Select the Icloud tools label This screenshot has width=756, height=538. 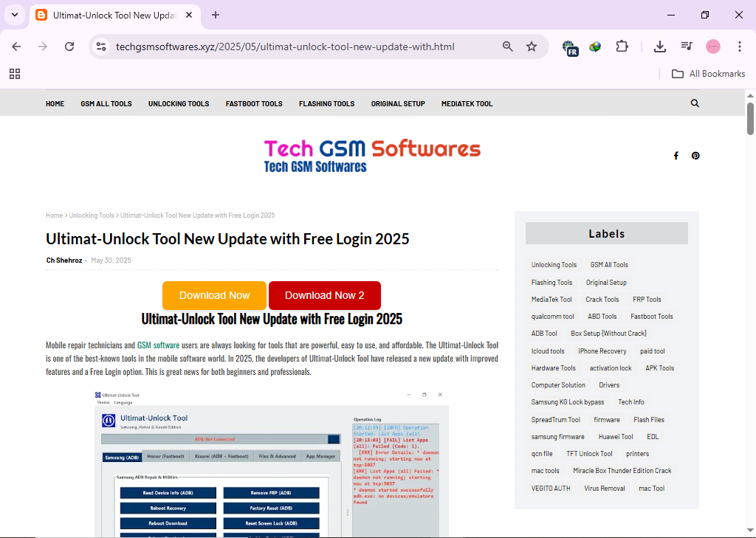[548, 351]
